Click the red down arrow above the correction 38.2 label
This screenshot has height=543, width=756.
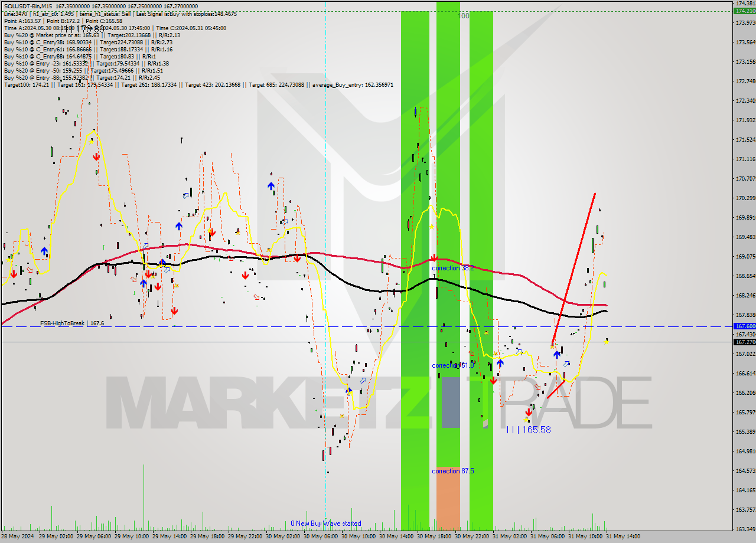pos(435,258)
